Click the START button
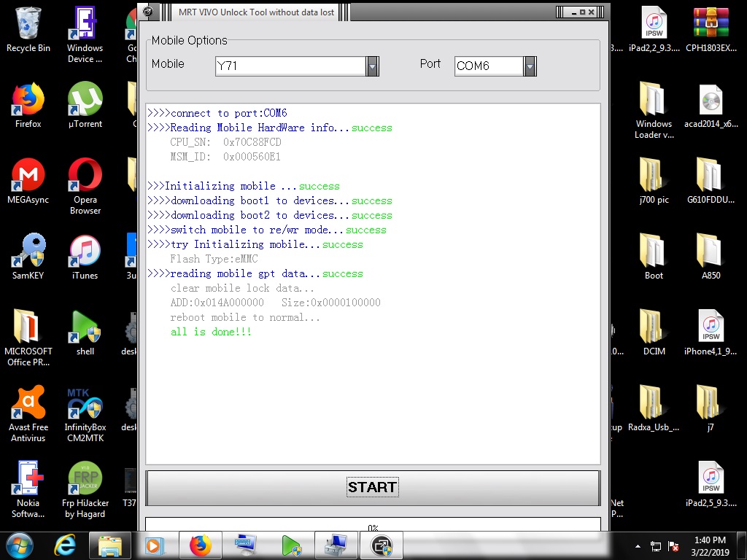The image size is (747, 560). [x=373, y=488]
